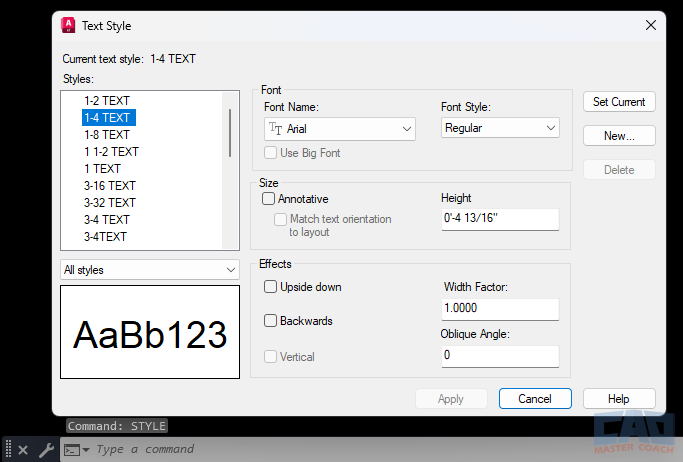The height and width of the screenshot is (462, 683).
Task: Select the 3-4 TEXT style with space
Action: [x=107, y=219]
